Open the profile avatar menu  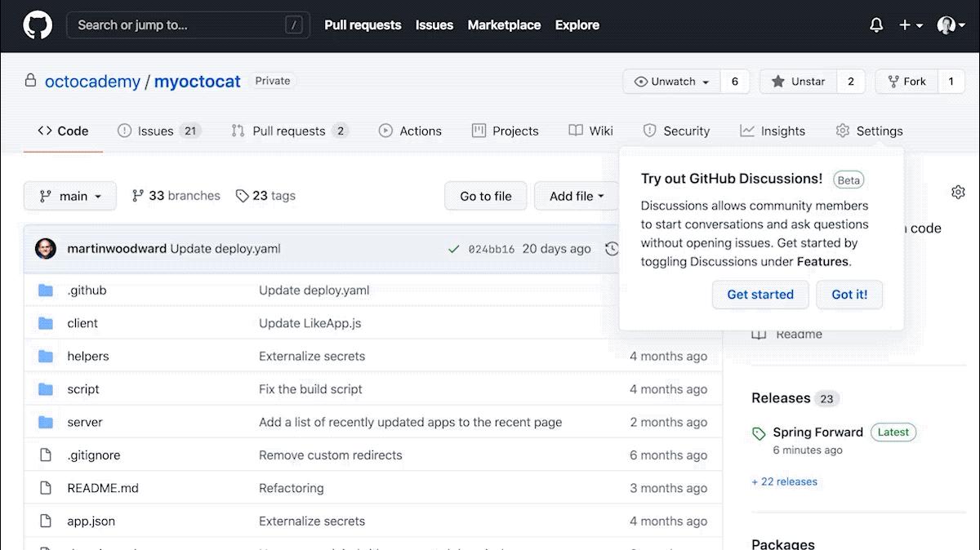coord(947,25)
